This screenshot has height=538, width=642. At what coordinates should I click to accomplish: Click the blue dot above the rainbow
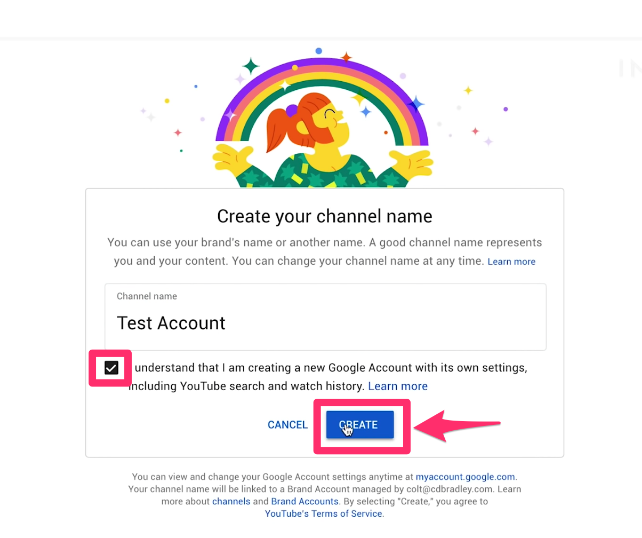point(319,51)
